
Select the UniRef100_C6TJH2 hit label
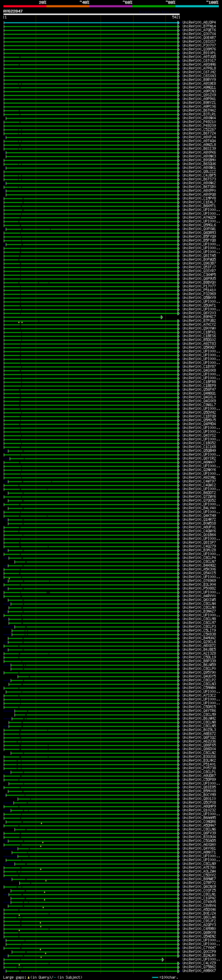(x=199, y=72)
